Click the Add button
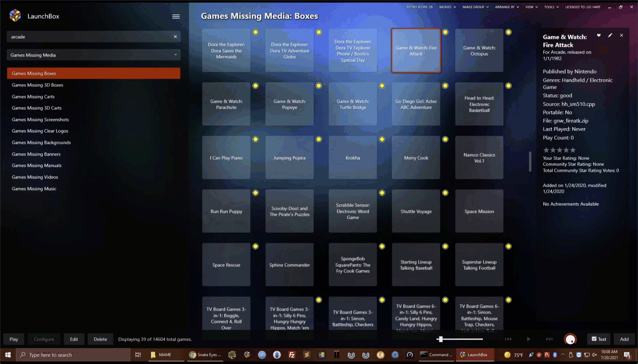638x364 pixels. pos(624,339)
